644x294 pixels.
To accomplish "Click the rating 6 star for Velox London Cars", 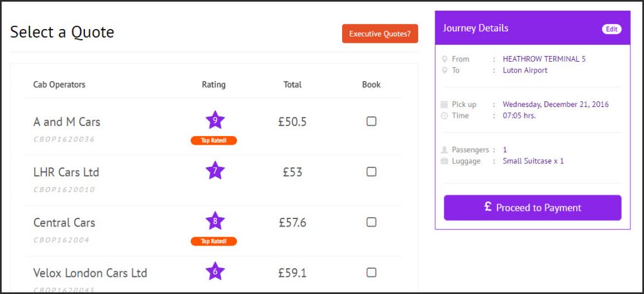I will (x=214, y=271).
